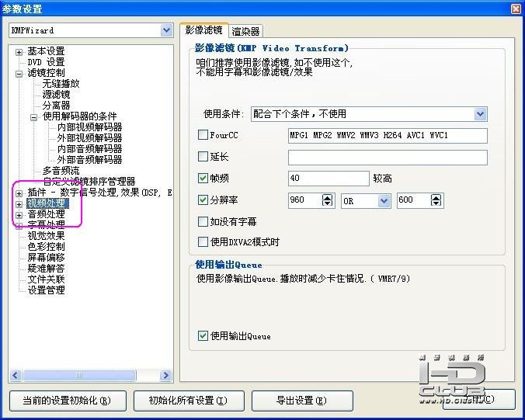
Task: Click the spinner arrows of the 600 field
Action: 436,200
